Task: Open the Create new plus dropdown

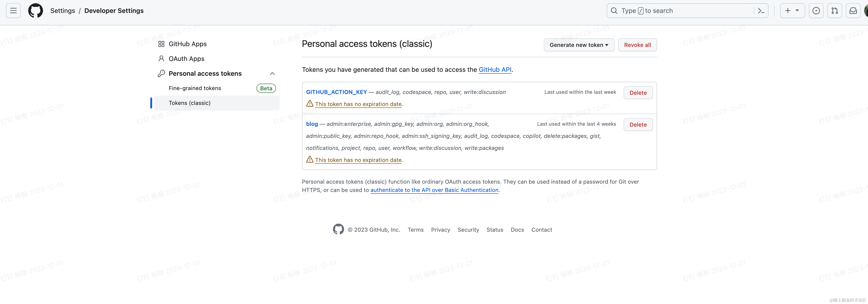Action: pyautogui.click(x=792, y=11)
